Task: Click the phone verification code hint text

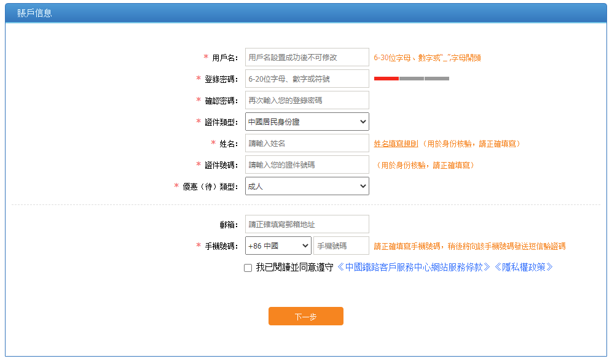Action: click(468, 245)
